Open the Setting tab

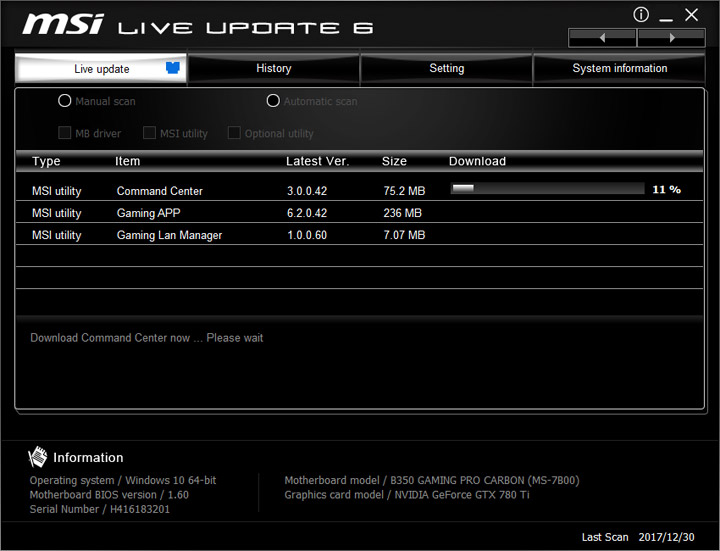click(446, 68)
